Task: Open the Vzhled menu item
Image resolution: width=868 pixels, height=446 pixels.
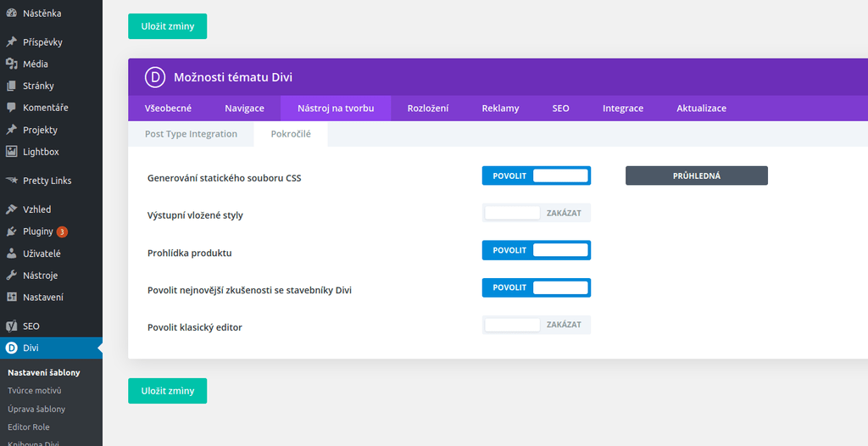Action: click(x=51, y=209)
